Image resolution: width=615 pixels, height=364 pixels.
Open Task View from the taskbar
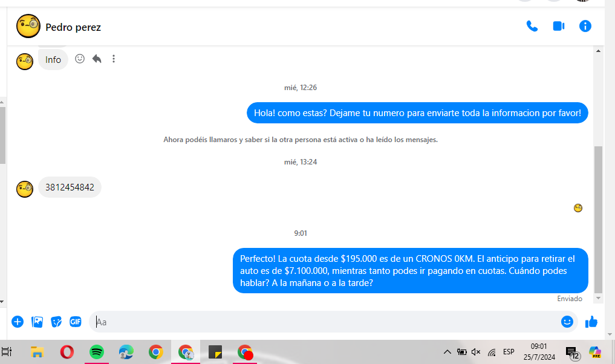(x=7, y=352)
